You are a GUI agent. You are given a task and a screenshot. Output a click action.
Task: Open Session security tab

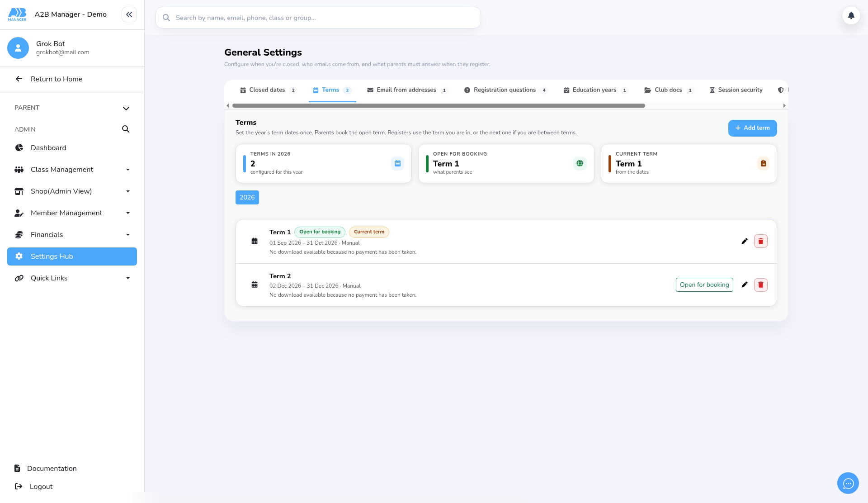[x=736, y=90]
